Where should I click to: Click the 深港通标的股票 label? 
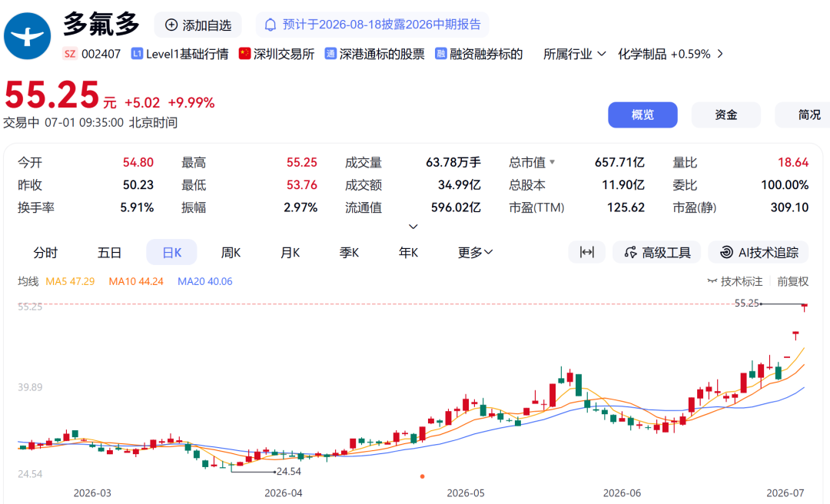(x=382, y=54)
